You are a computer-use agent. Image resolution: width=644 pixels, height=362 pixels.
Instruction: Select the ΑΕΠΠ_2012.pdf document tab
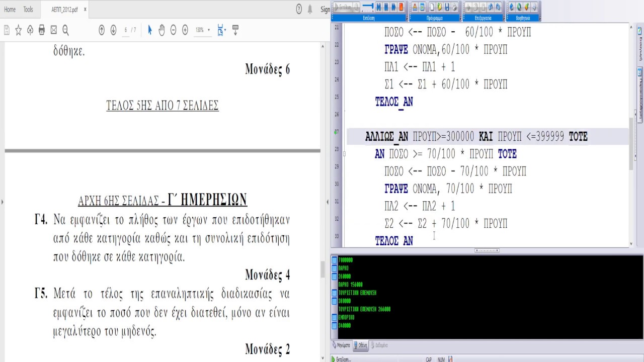click(64, 9)
